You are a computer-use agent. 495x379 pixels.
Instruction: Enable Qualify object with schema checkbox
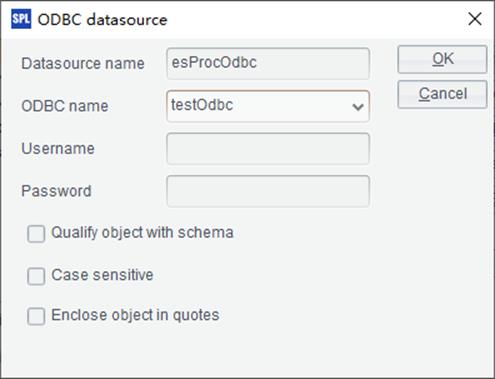click(36, 234)
